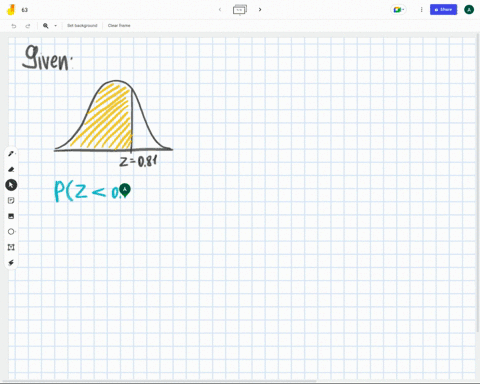Click Clear frame
The image size is (480, 384).
[x=119, y=26]
